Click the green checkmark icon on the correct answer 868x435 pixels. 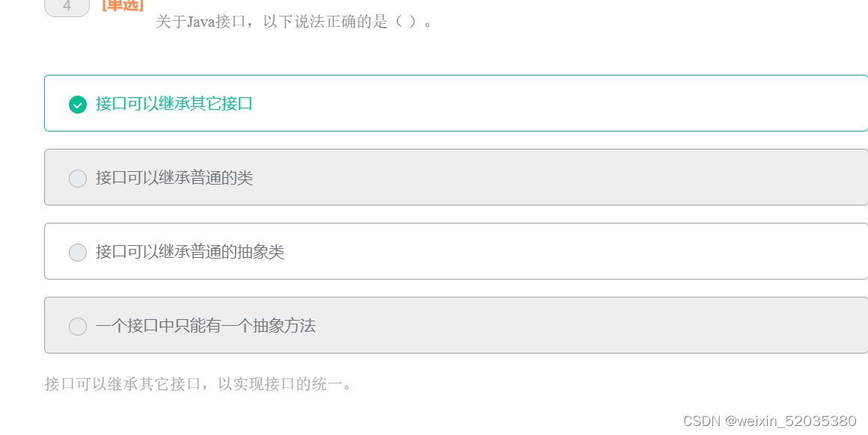point(78,105)
